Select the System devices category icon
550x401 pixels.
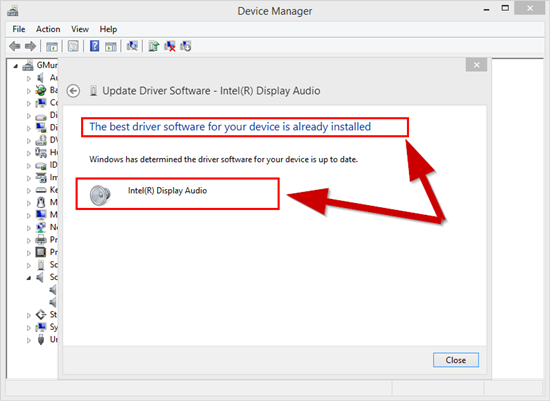pyautogui.click(x=41, y=327)
